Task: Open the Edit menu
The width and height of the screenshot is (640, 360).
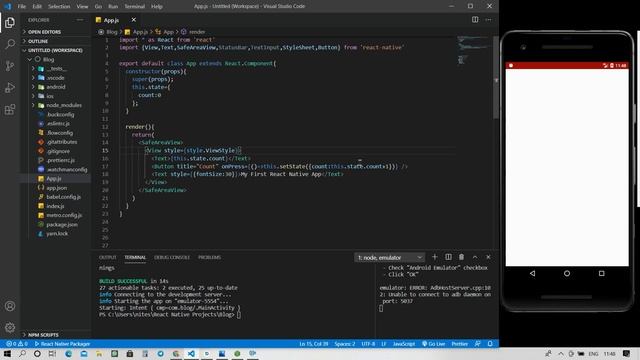Action: pyautogui.click(x=37, y=7)
